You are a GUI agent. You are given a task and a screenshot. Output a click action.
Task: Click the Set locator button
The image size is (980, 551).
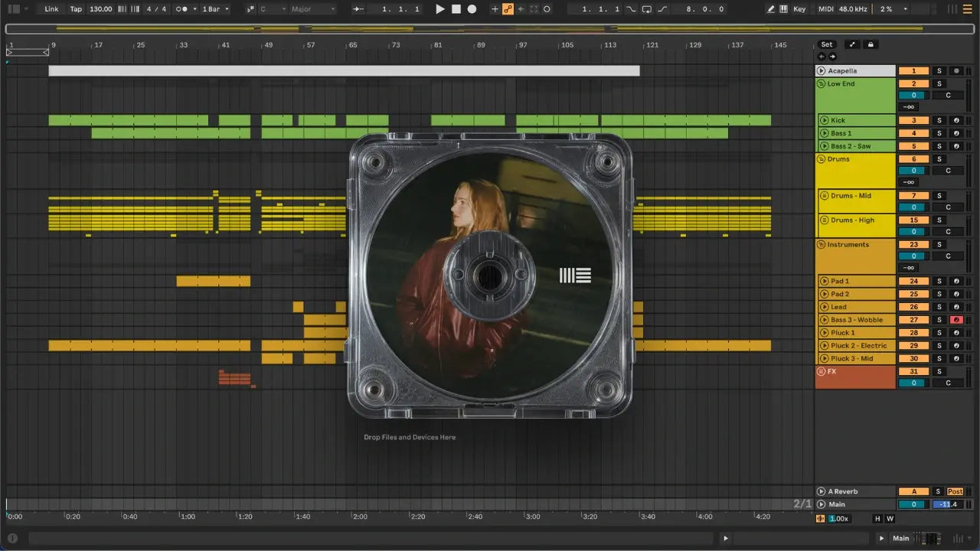827,44
